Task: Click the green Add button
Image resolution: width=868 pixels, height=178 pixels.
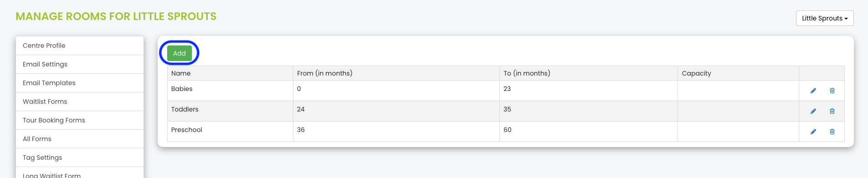Action: [x=179, y=53]
